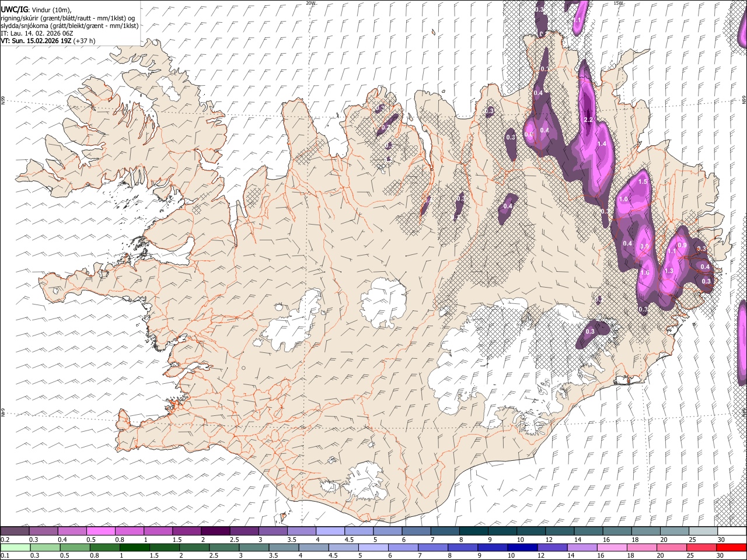Click the 1.6 precipitation value on the map
The height and width of the screenshot is (560, 747).
(645, 273)
